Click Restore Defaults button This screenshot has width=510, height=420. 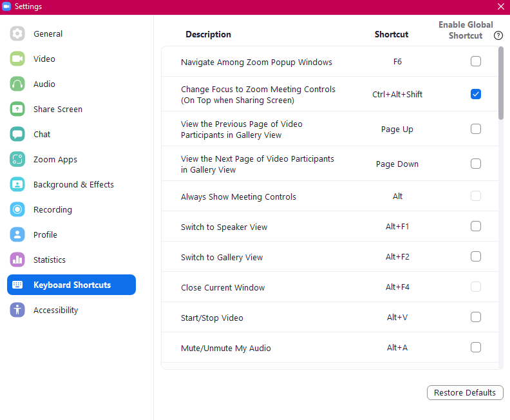(x=465, y=393)
